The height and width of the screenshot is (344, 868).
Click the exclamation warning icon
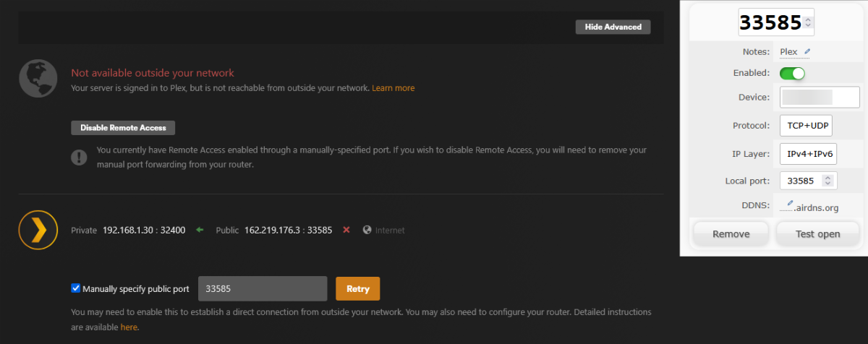pyautogui.click(x=79, y=157)
